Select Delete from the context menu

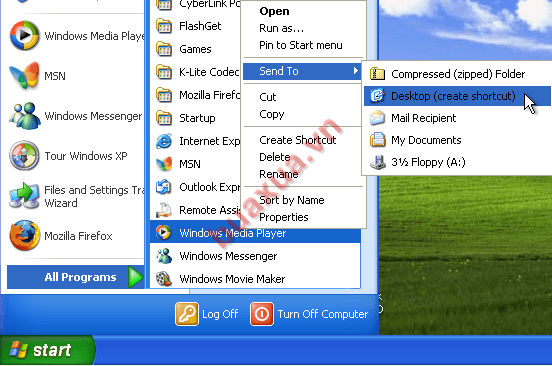point(275,157)
